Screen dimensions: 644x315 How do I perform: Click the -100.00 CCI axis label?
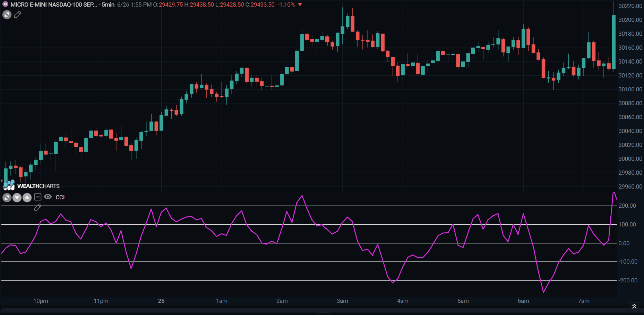pyautogui.click(x=628, y=262)
